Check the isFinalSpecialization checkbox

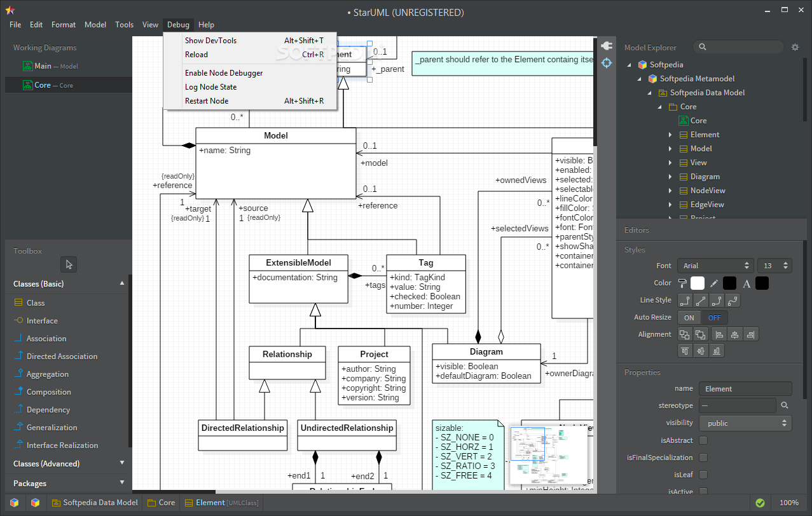pyautogui.click(x=703, y=458)
